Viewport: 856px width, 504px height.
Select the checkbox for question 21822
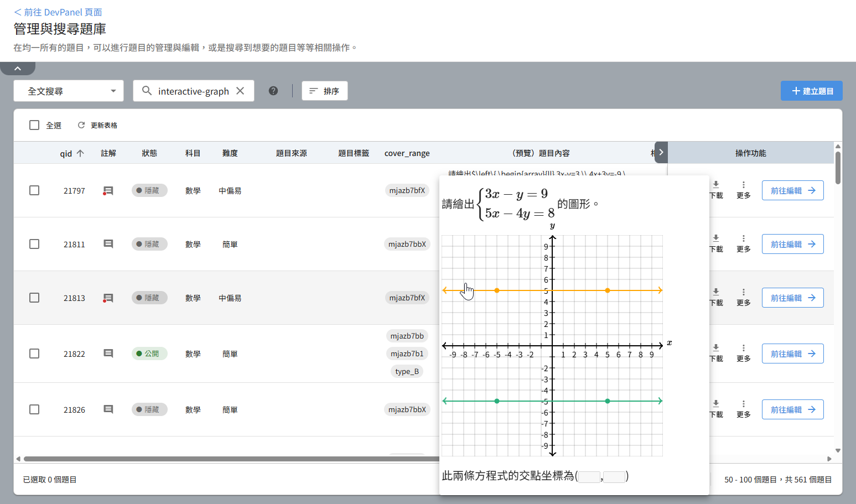[34, 354]
